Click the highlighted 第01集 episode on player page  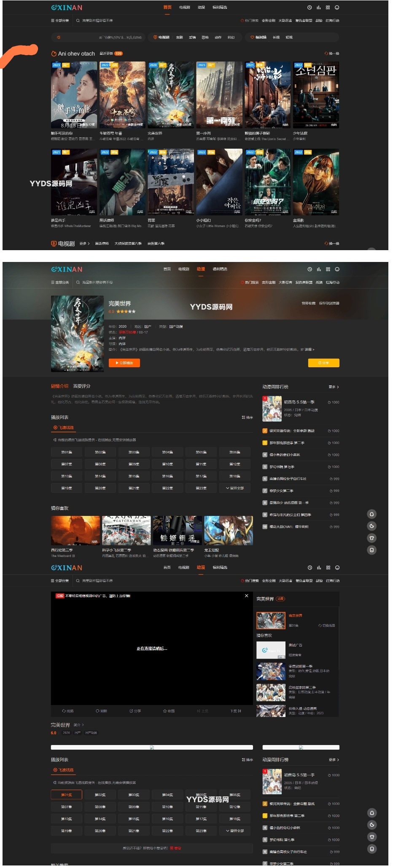coord(67,795)
